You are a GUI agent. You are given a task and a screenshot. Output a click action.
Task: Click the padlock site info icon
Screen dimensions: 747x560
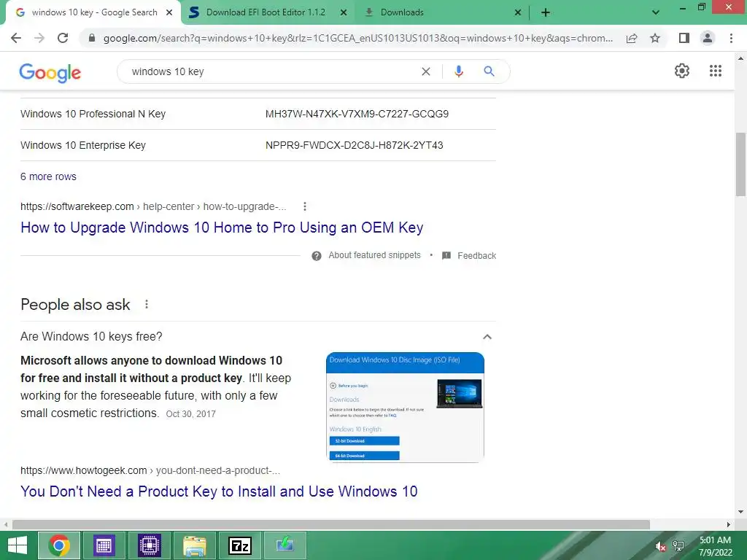(92, 38)
